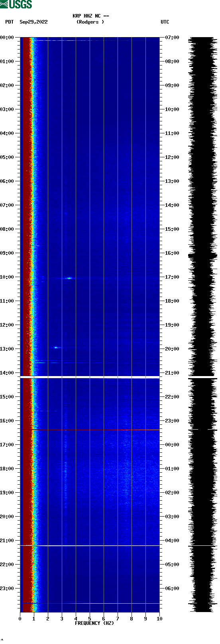Viewport: 220px width, 644px height.
Task: Click the FREQUENCY (HZ) axis label
Action: pyautogui.click(x=94, y=623)
